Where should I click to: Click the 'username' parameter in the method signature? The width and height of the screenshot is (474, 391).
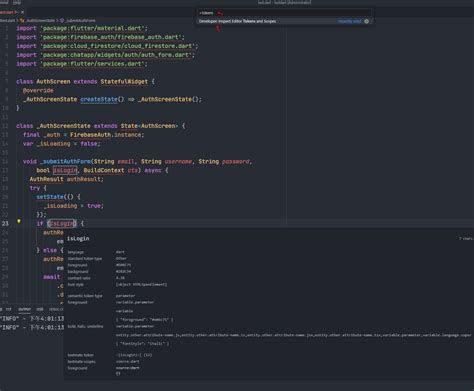(x=178, y=162)
